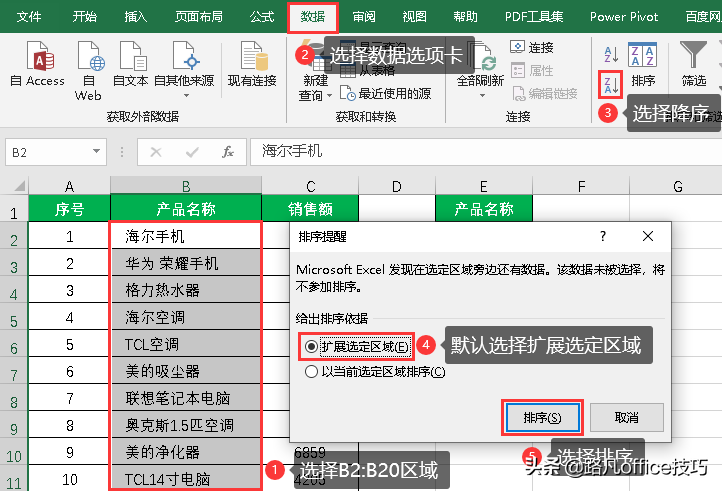Cancel formula entry X icon
Image resolution: width=722 pixels, height=491 pixels.
tap(156, 152)
